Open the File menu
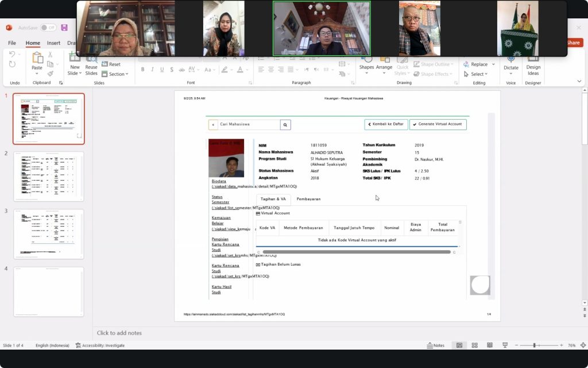588x368 pixels. coord(12,43)
